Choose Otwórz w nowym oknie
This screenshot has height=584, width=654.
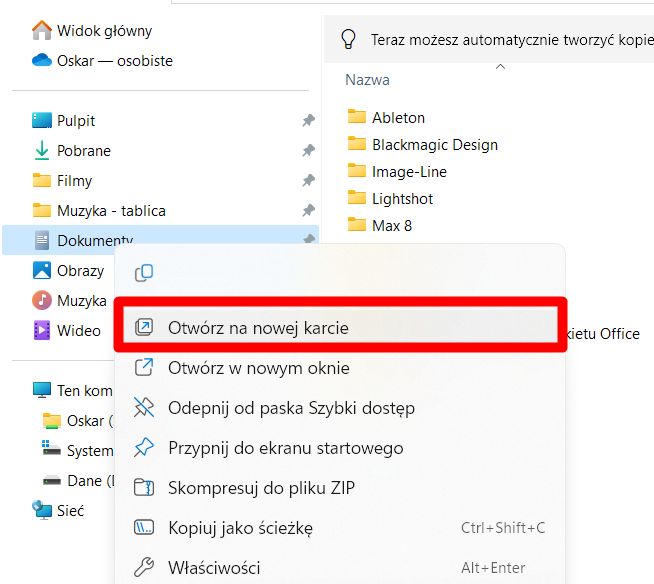click(258, 368)
